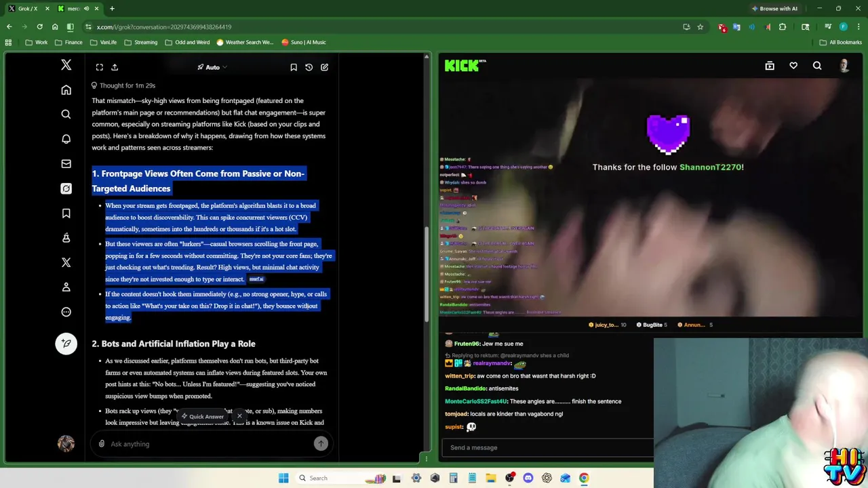Open Kick user profile avatar

click(x=844, y=66)
